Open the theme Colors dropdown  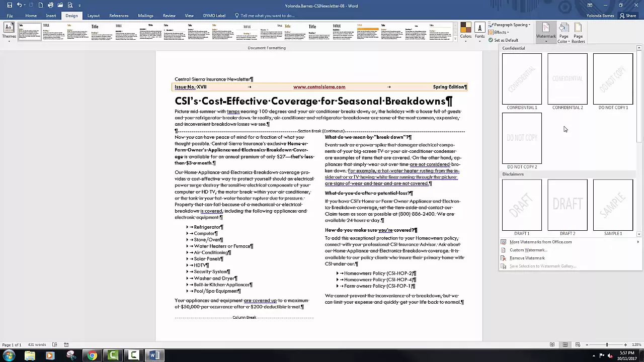[x=466, y=31]
